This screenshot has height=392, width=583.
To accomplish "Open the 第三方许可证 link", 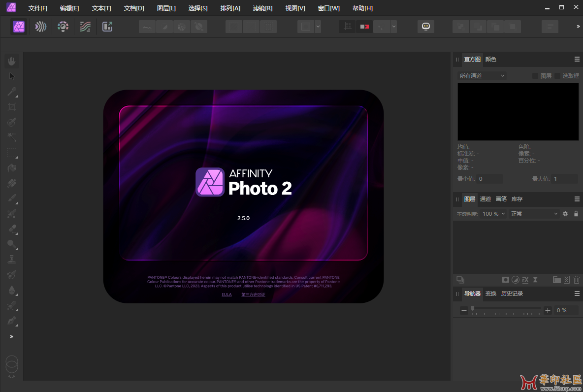I will pyautogui.click(x=253, y=294).
